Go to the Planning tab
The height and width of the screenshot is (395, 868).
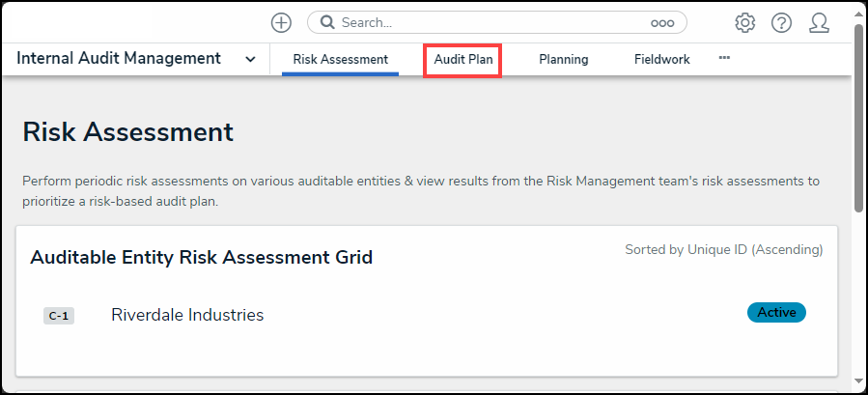pos(563,59)
